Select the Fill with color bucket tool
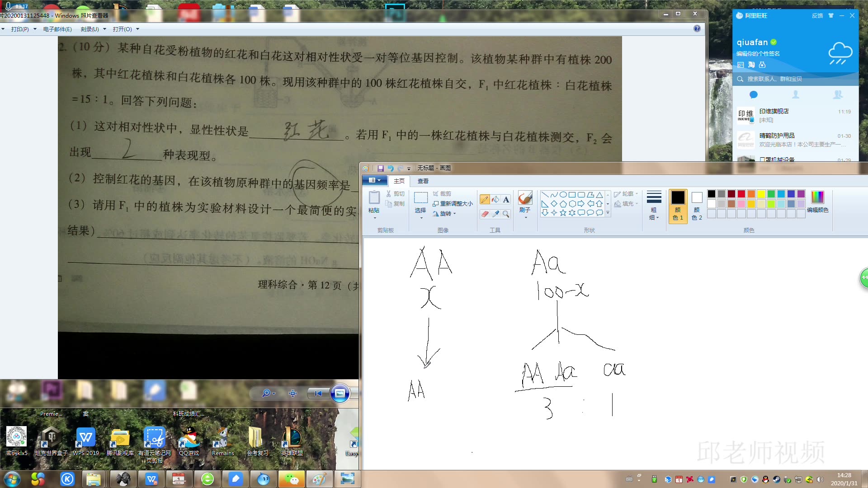This screenshot has height=488, width=868. pyautogui.click(x=495, y=200)
